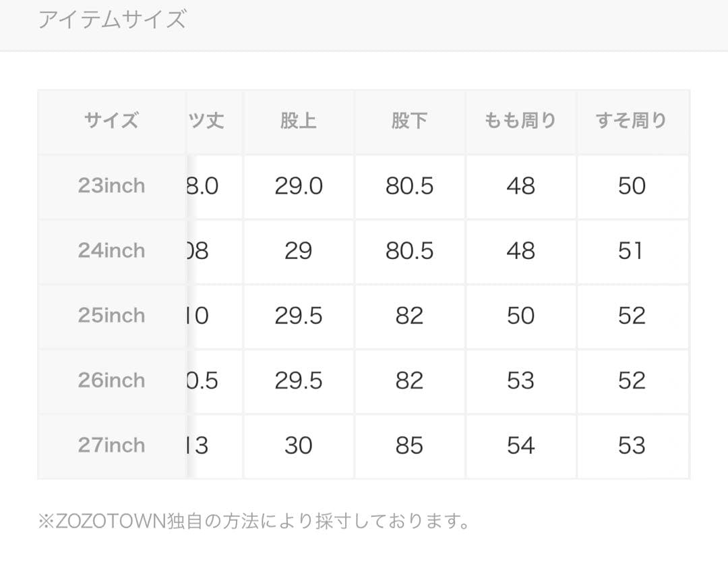This screenshot has height=562, width=728.
Task: Select the 23inch size row label
Action: [x=111, y=186]
